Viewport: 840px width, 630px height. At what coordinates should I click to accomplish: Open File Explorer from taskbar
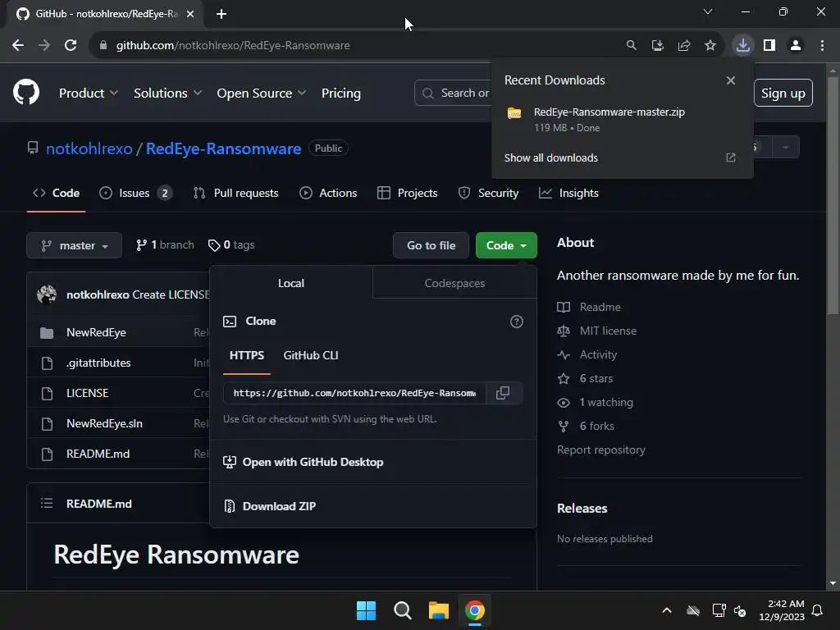pos(439,610)
